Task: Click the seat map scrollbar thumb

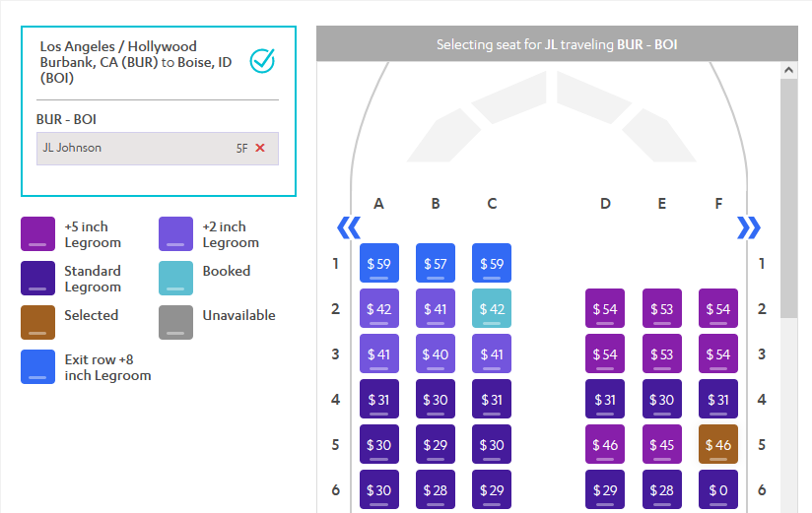Action: [x=788, y=198]
